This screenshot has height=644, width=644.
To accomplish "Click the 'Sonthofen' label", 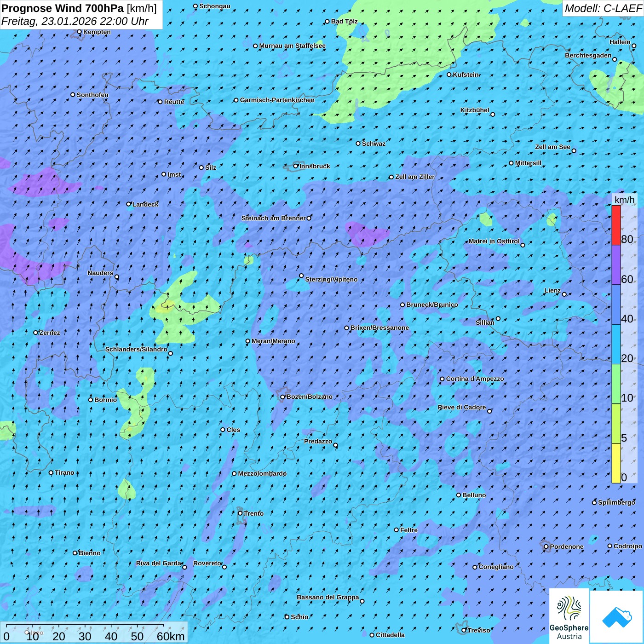I will pyautogui.click(x=92, y=95).
